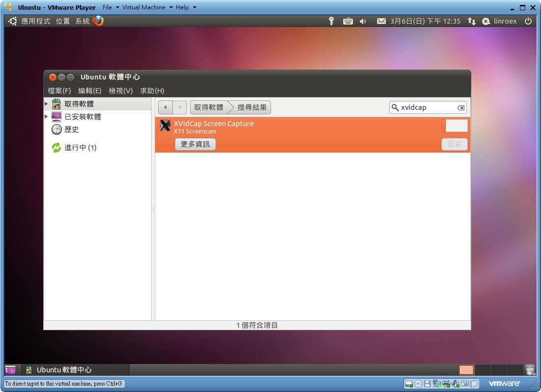Viewport: 541px width, 392px height.
Task: Open the 檢視(V) menu
Action: click(121, 91)
